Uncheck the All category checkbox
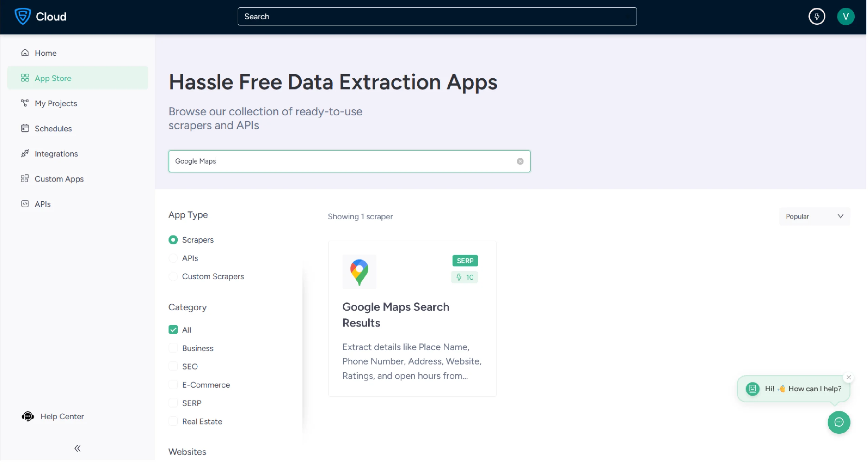The height and width of the screenshot is (467, 868). (x=173, y=330)
